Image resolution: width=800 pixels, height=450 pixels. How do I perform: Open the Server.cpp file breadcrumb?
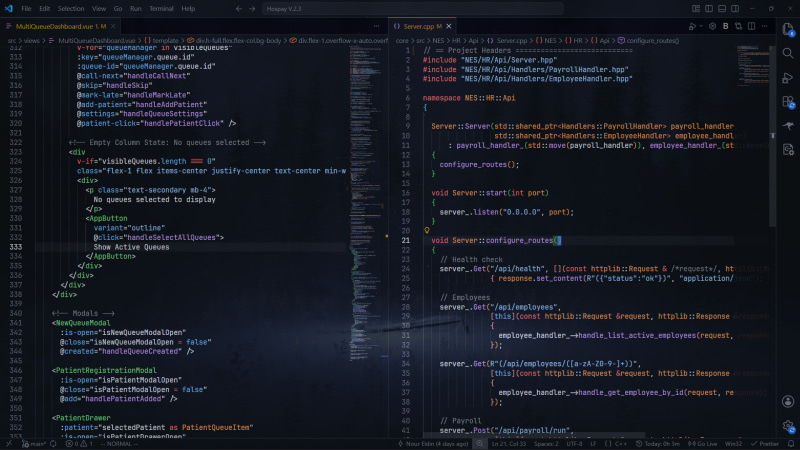pos(507,41)
